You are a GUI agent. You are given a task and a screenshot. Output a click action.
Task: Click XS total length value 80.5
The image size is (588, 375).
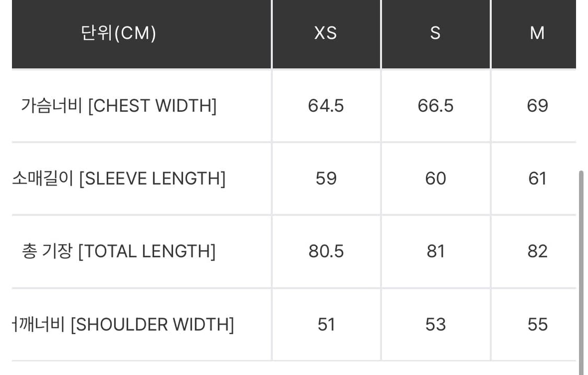point(326,251)
